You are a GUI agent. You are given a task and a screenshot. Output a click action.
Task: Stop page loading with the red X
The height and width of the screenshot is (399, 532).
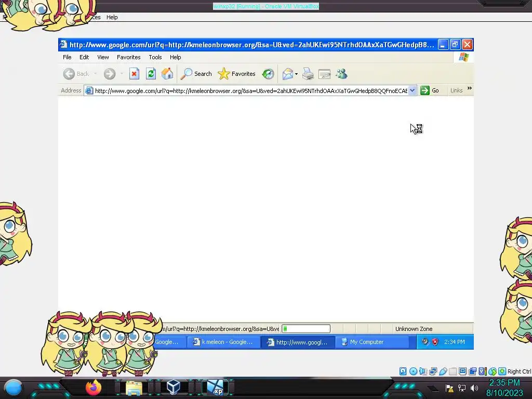tap(135, 74)
